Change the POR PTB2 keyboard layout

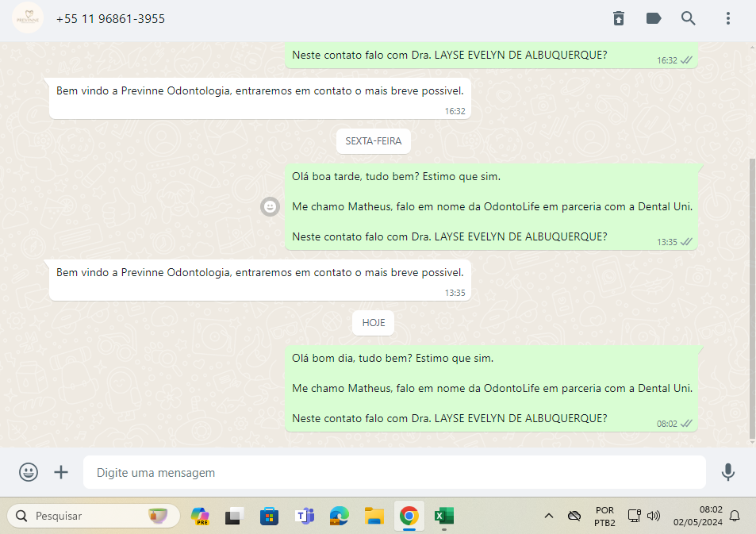coord(604,517)
